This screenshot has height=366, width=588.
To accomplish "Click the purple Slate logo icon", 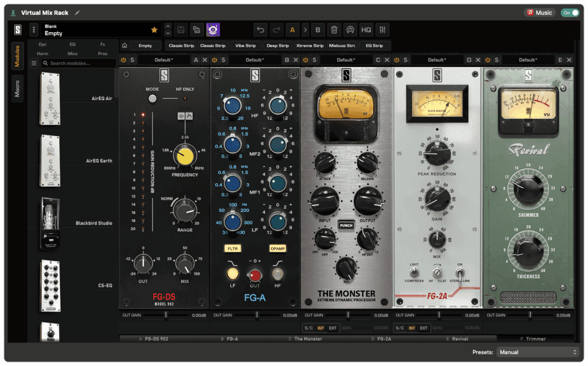I will click(x=213, y=29).
